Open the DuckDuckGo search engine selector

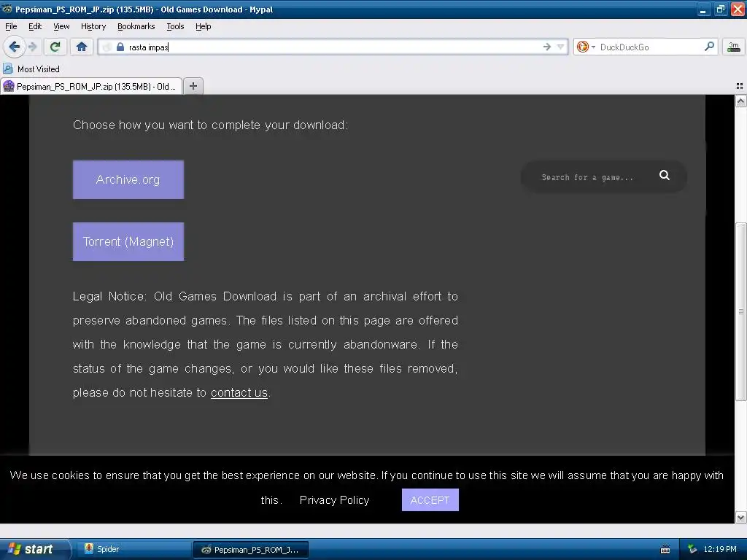point(586,47)
